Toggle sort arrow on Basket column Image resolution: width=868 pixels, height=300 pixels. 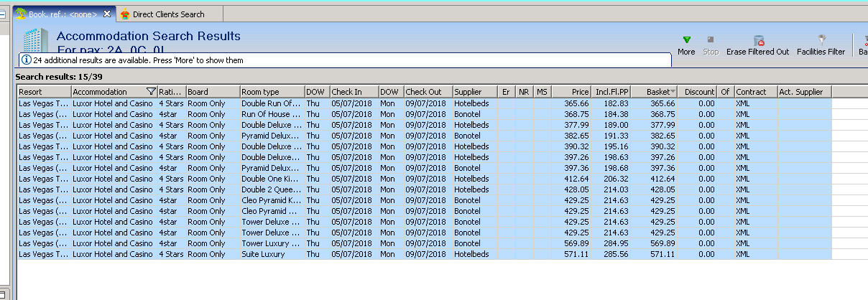672,92
